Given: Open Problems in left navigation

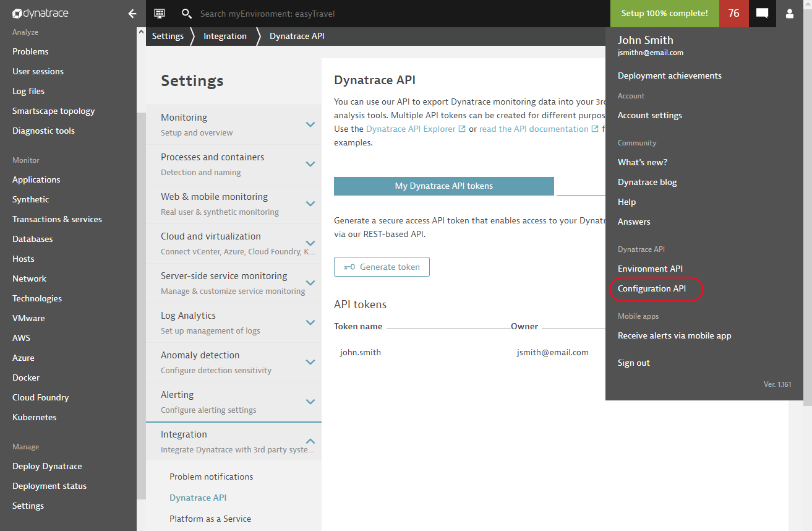Looking at the screenshot, I should point(30,51).
